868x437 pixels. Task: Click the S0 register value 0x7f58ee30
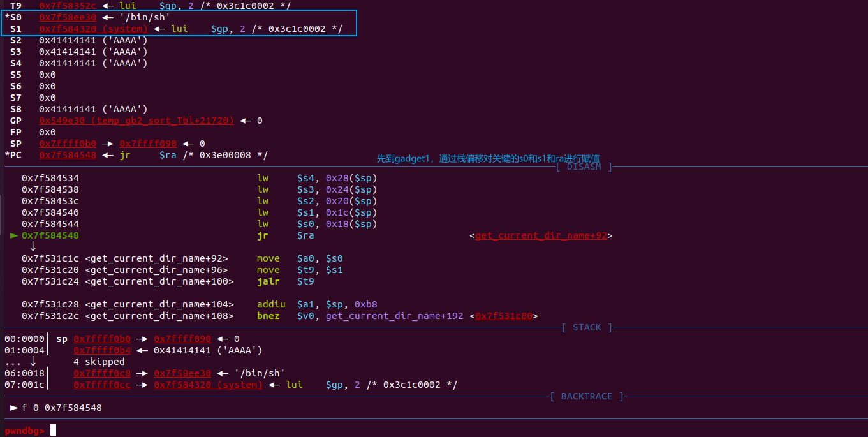(x=68, y=17)
